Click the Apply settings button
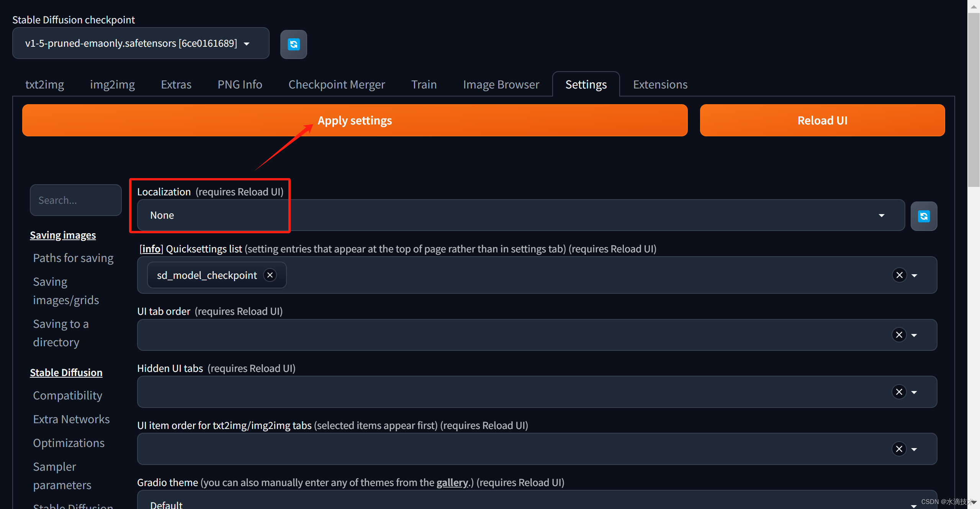 [355, 120]
